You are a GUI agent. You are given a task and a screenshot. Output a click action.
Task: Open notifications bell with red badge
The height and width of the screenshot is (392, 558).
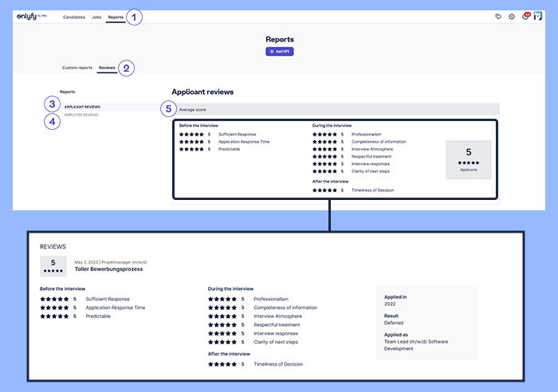pyautogui.click(x=525, y=16)
